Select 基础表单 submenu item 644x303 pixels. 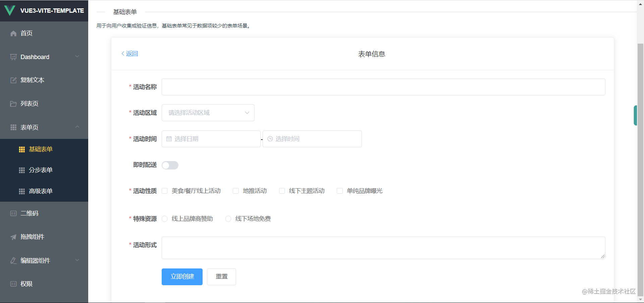44,149
